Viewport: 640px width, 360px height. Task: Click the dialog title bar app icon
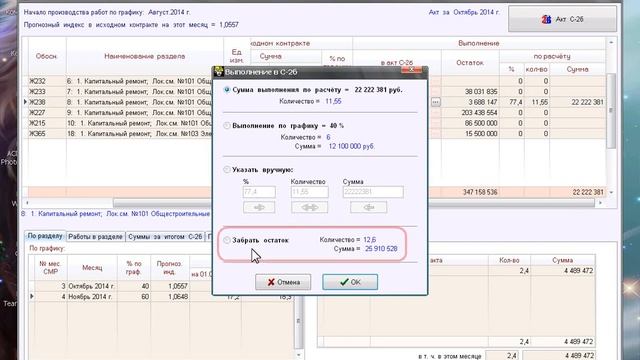pyautogui.click(x=219, y=71)
